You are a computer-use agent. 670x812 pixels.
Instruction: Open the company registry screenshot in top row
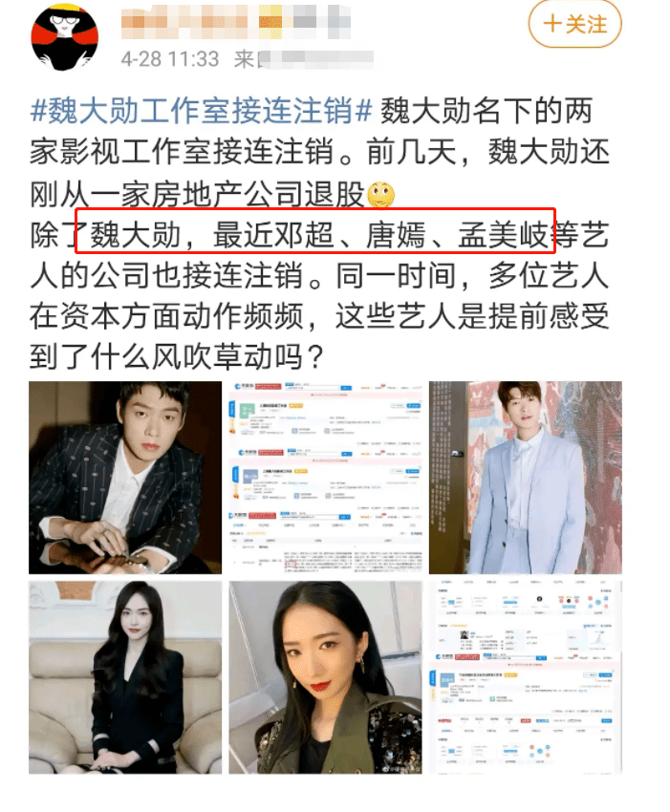pos(325,478)
